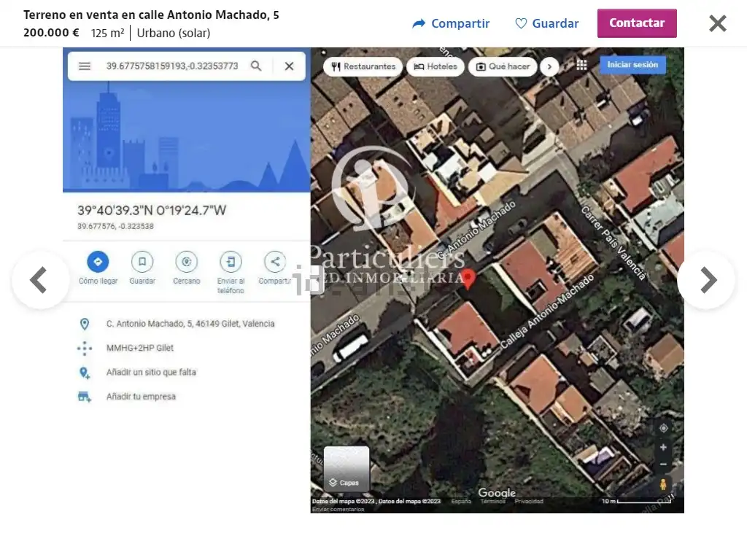Click the Carrer País Valencià street label
747x560 pixels.
pos(614,243)
